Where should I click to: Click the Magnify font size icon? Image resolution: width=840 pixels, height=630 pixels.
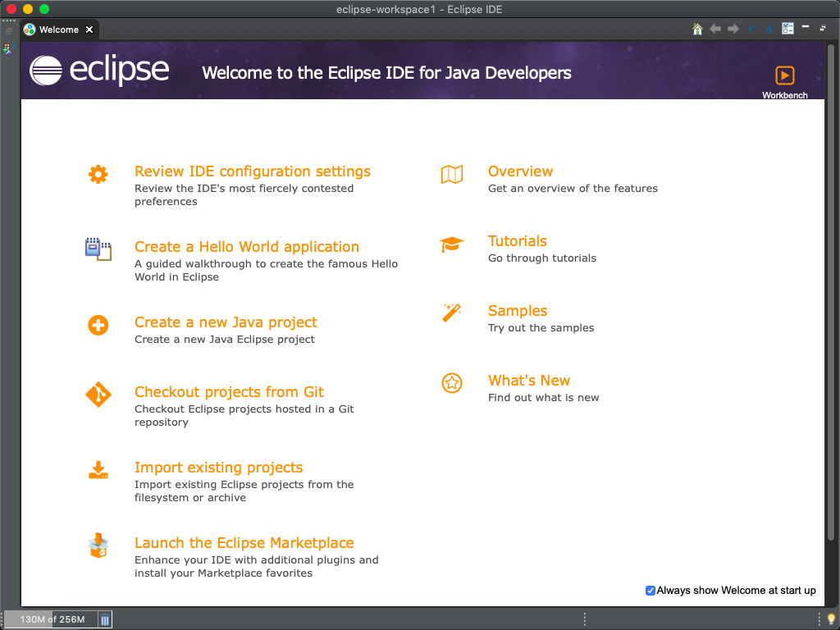pyautogui.click(x=769, y=29)
